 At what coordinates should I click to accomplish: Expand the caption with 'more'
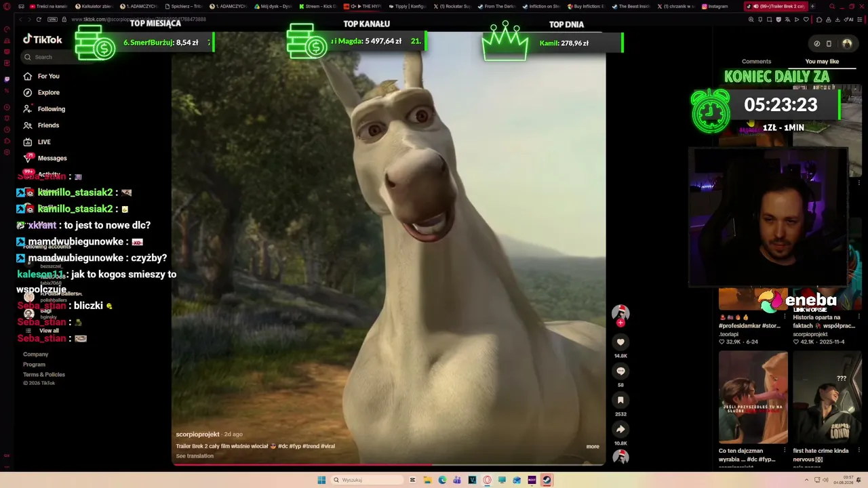pos(593,447)
